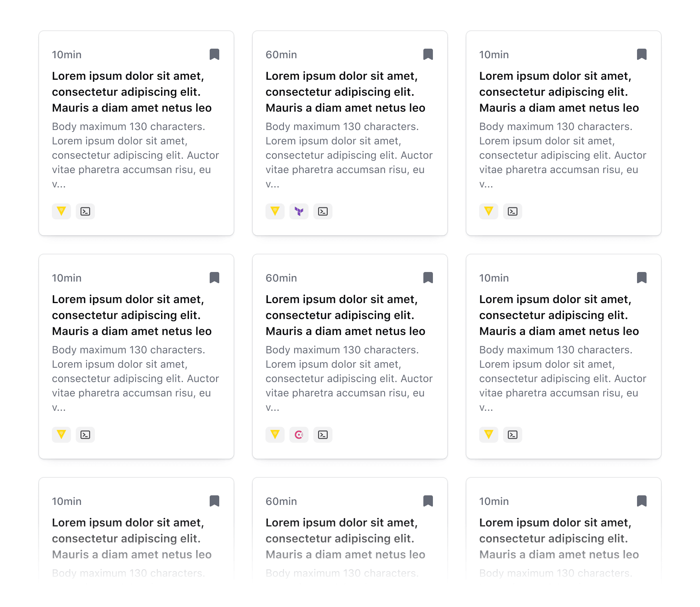Click the terminal icon in the middle-row right card
700x607 pixels.
(x=513, y=435)
